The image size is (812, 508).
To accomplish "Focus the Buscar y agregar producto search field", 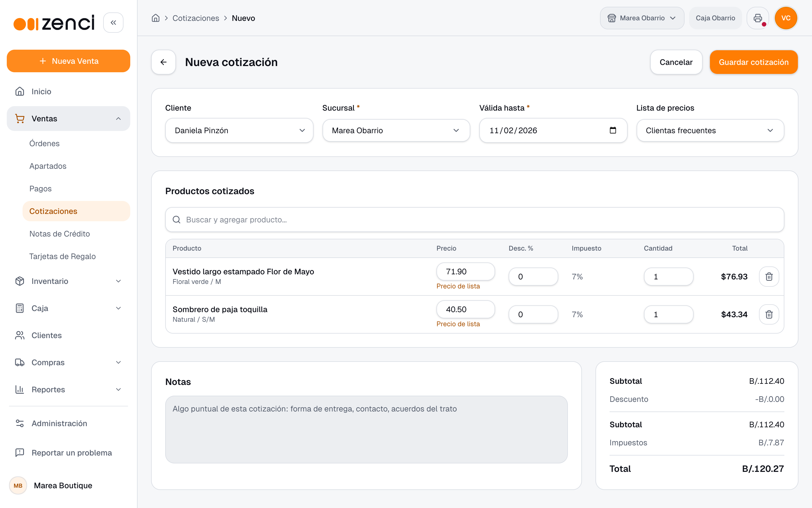I will 475,220.
